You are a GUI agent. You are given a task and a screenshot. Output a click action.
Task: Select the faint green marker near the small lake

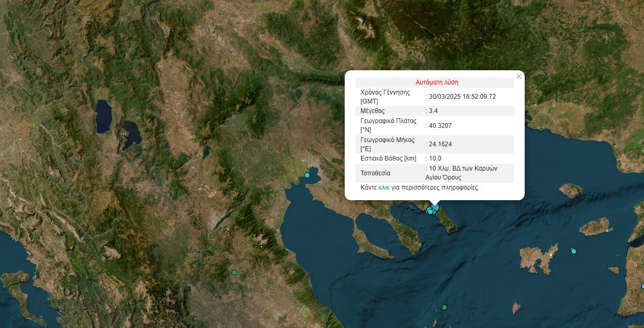tap(198, 156)
